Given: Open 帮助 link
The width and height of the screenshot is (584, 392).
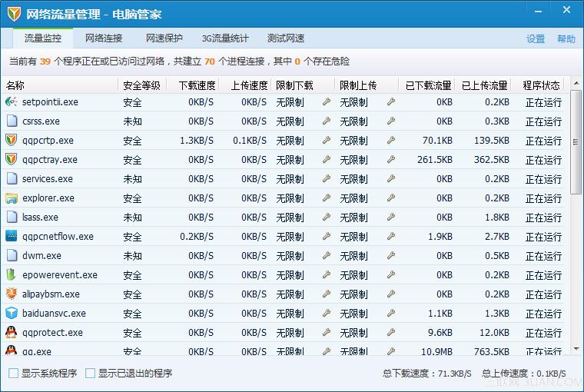Looking at the screenshot, I should pyautogui.click(x=566, y=38).
